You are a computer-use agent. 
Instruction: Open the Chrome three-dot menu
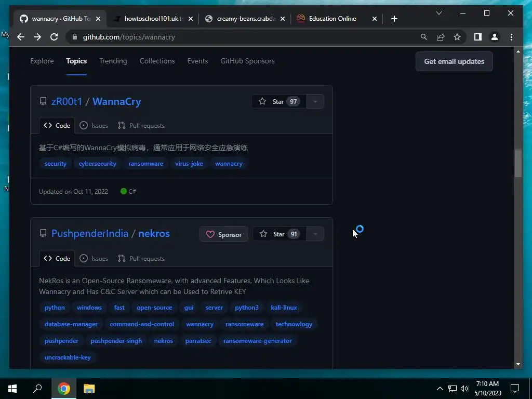click(x=511, y=37)
